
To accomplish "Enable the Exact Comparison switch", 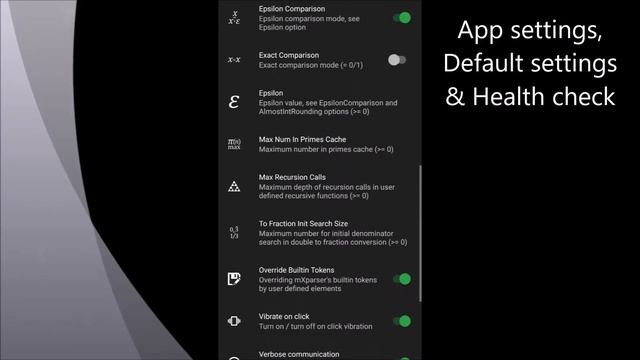I will click(397, 60).
